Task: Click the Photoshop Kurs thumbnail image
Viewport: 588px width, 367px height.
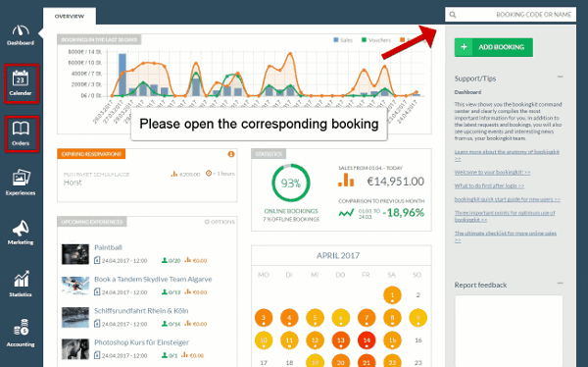Action: click(75, 349)
